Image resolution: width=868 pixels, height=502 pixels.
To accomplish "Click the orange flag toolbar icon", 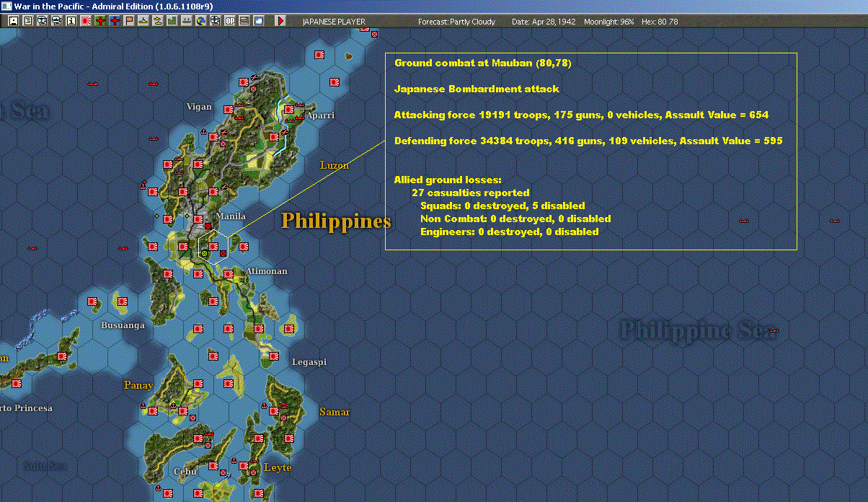I will point(129,21).
